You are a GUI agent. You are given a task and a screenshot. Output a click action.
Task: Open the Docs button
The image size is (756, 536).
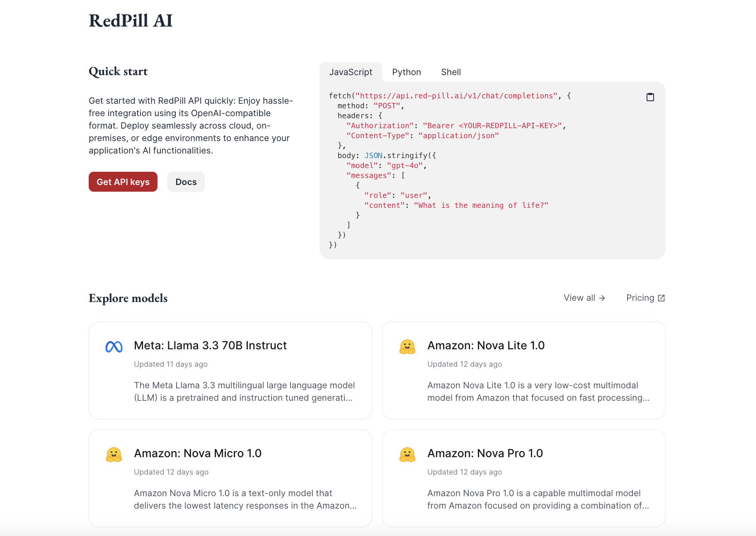(186, 182)
